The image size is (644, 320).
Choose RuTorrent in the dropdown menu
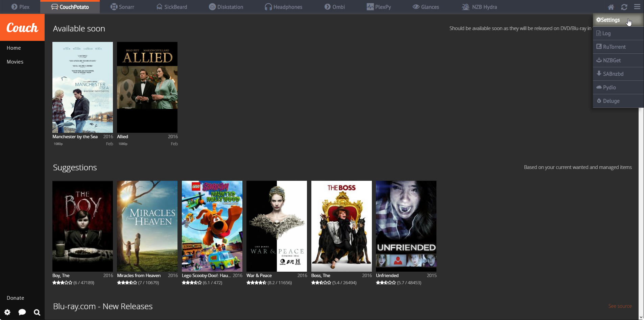click(618, 47)
